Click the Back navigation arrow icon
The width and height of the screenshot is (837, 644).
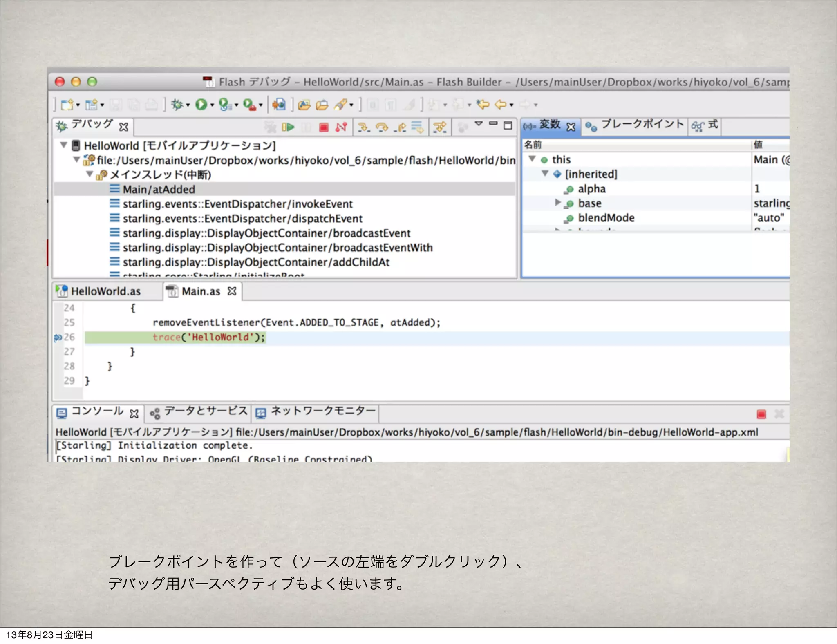(x=501, y=105)
